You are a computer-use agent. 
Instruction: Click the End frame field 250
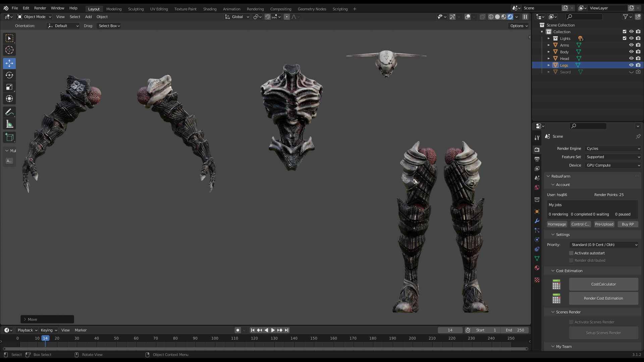click(515, 330)
